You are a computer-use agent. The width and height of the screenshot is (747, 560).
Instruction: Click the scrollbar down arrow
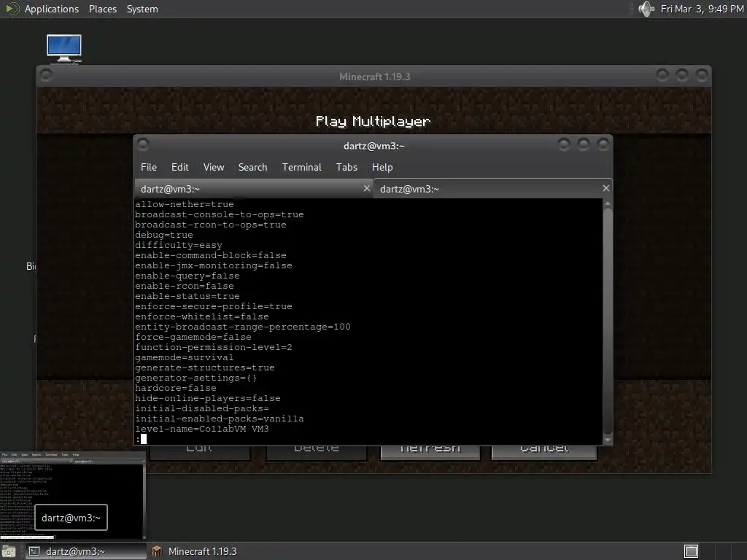click(608, 440)
